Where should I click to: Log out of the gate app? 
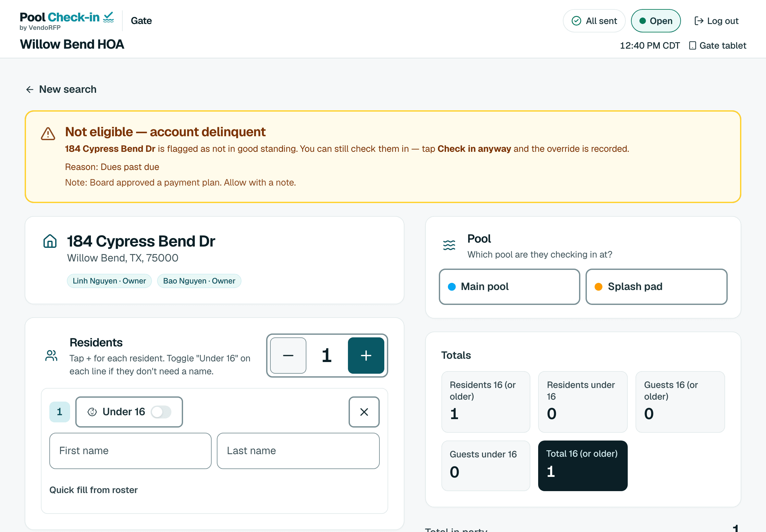716,21
